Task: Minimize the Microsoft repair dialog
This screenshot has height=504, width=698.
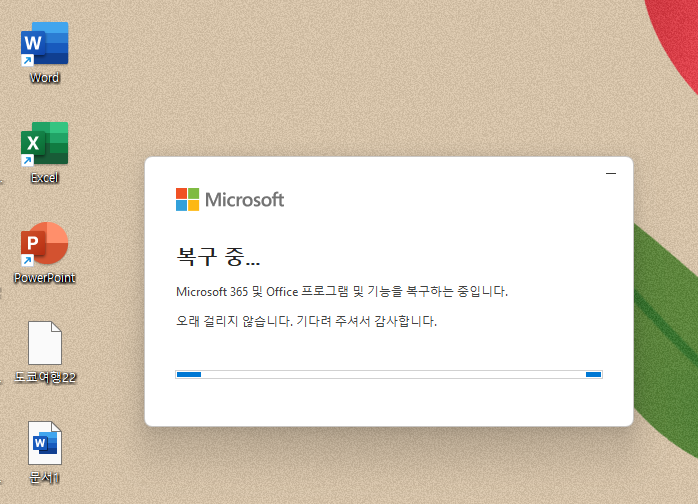Action: coord(611,173)
